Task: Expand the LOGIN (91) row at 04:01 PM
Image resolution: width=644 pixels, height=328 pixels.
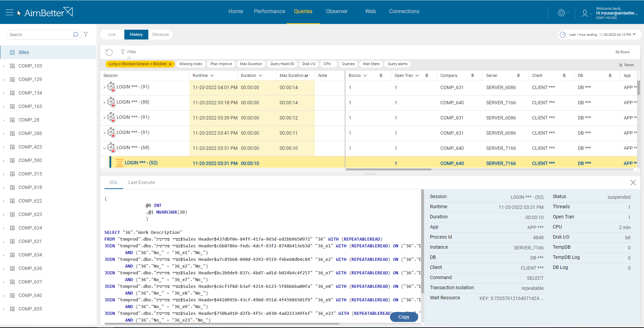Action: [104, 87]
